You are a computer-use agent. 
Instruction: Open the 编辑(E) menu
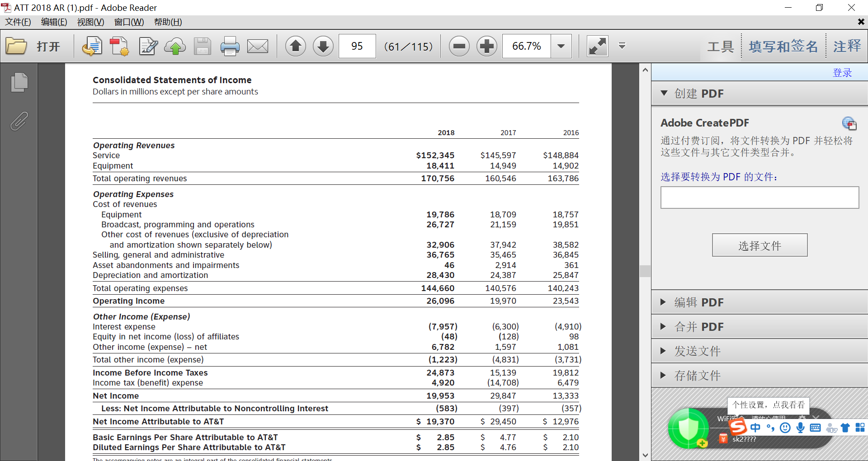[54, 22]
